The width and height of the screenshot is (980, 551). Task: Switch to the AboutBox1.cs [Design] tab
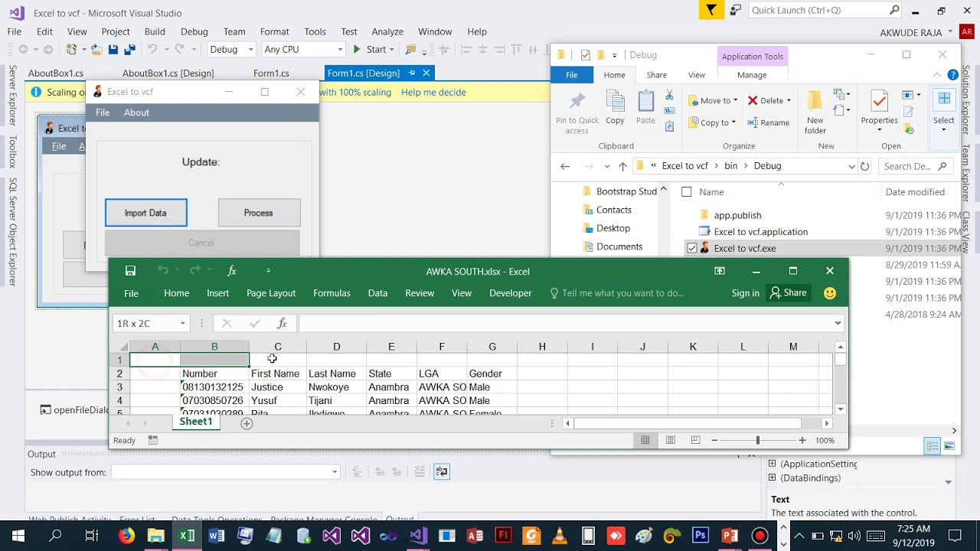pos(168,73)
